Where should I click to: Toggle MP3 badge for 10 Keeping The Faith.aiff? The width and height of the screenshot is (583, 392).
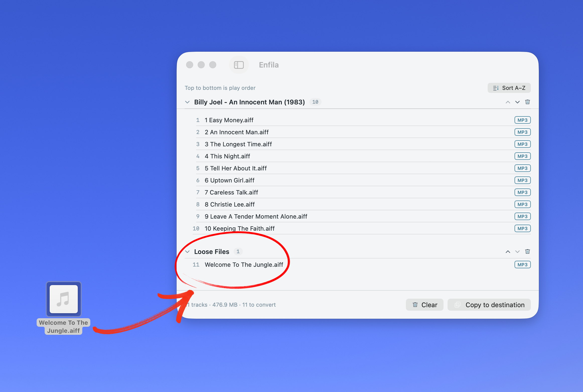pos(523,229)
